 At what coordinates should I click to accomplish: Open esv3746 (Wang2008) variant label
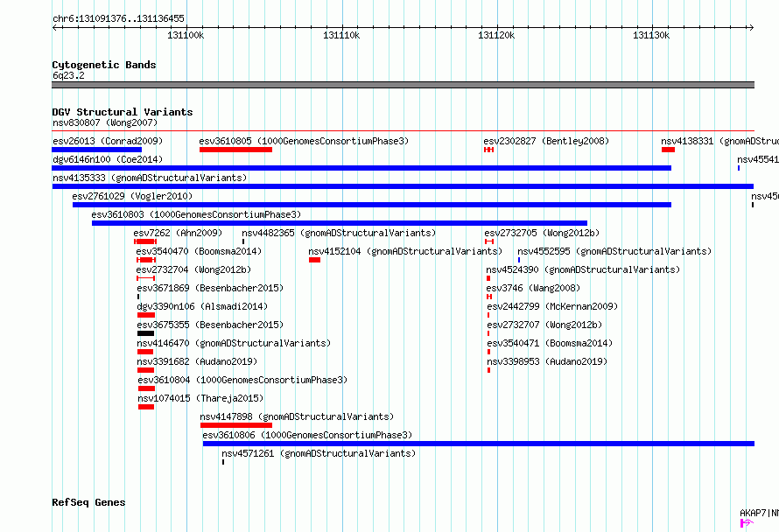[533, 288]
